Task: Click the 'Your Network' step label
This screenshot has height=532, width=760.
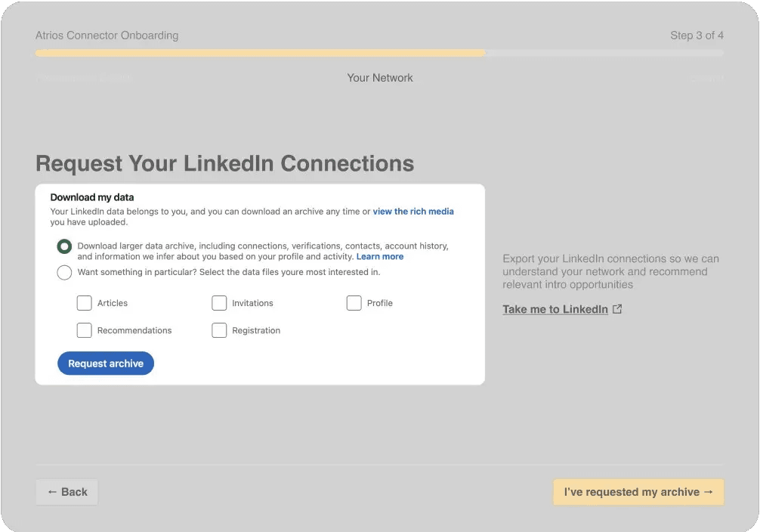Action: pos(380,78)
